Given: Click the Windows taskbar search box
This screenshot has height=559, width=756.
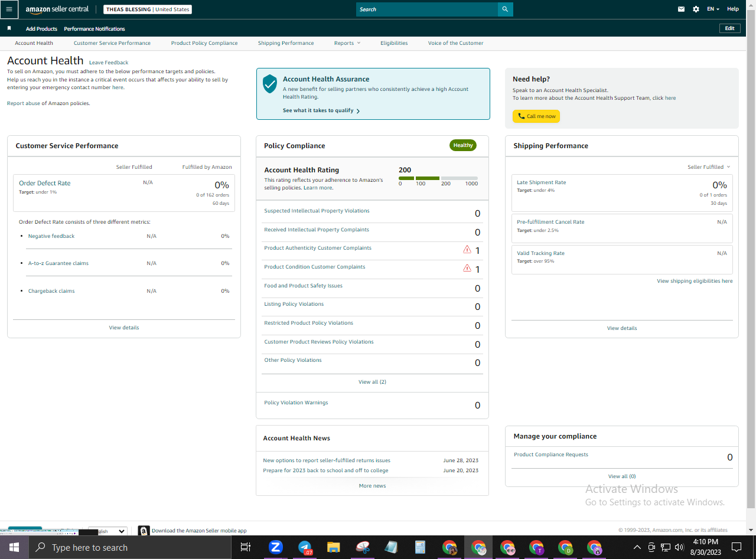Looking at the screenshot, I should point(129,547).
